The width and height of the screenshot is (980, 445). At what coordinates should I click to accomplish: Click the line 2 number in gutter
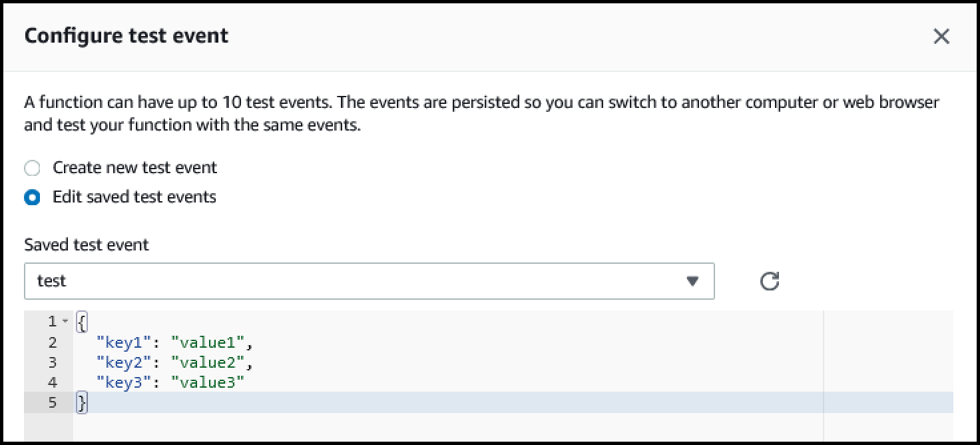(x=53, y=342)
